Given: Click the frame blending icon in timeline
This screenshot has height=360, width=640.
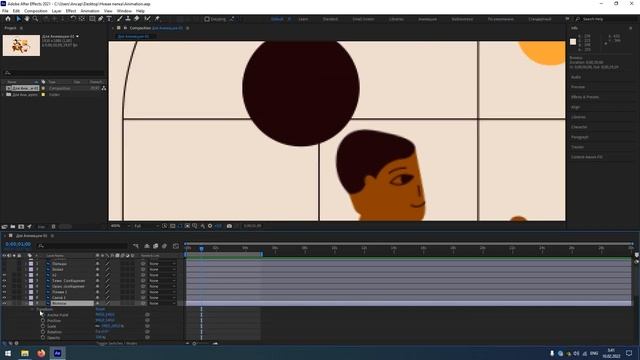Looking at the screenshot, I should pyautogui.click(x=156, y=246).
